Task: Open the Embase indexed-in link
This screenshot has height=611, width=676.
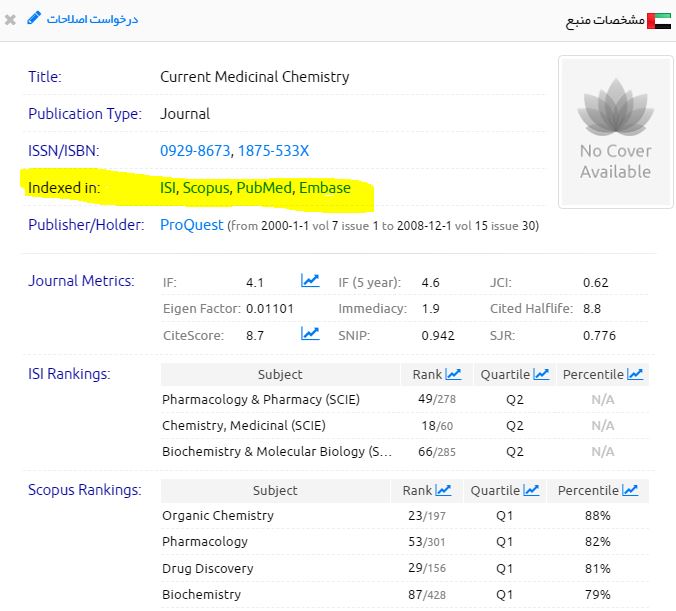Action: [324, 188]
